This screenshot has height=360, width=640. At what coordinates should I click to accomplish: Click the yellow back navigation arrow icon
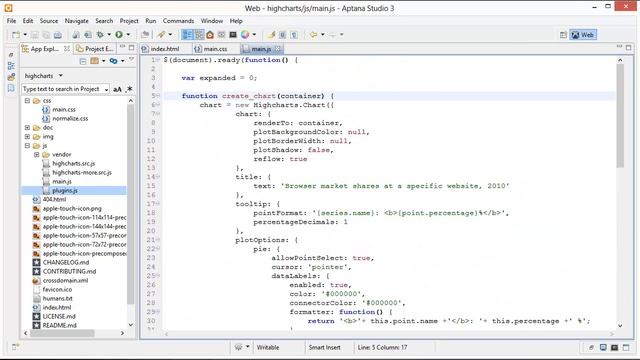point(313,35)
